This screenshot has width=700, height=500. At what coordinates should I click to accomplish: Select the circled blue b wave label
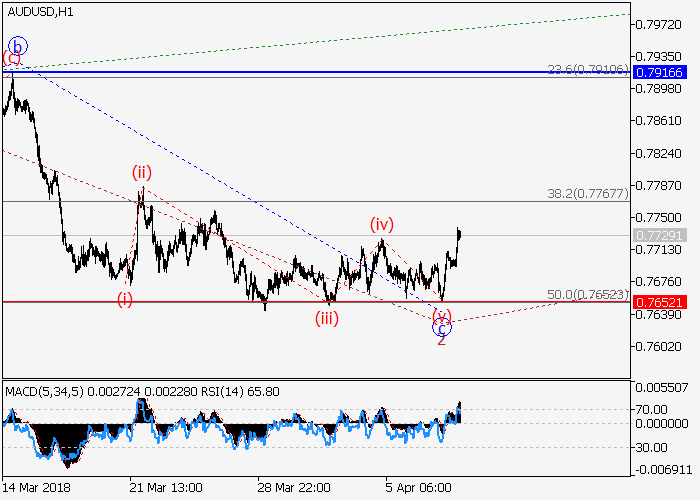point(17,45)
